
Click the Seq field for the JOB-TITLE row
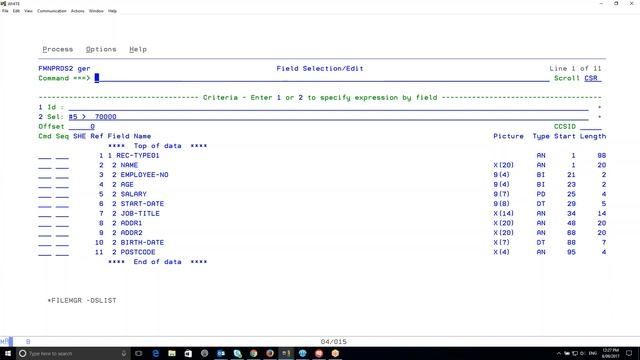pyautogui.click(x=62, y=213)
